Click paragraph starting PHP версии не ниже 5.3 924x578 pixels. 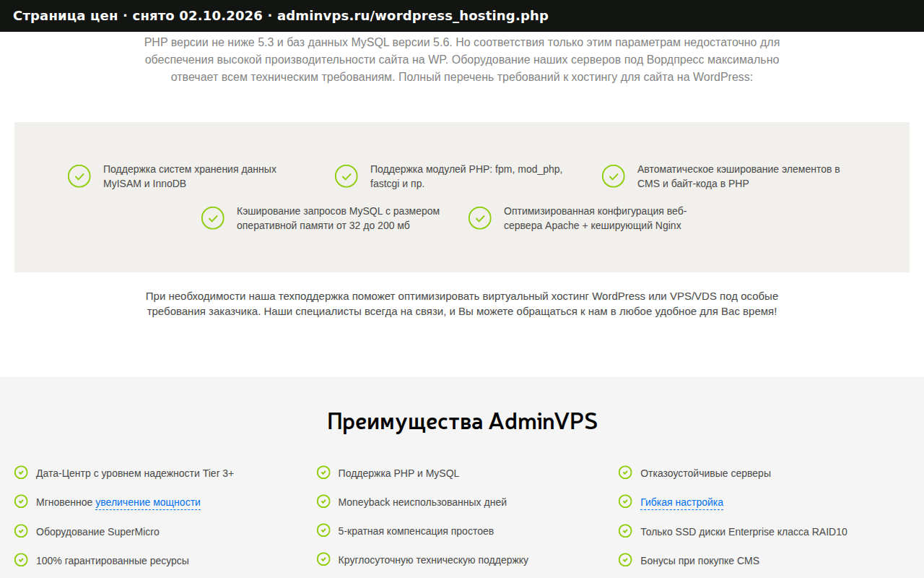click(462, 59)
